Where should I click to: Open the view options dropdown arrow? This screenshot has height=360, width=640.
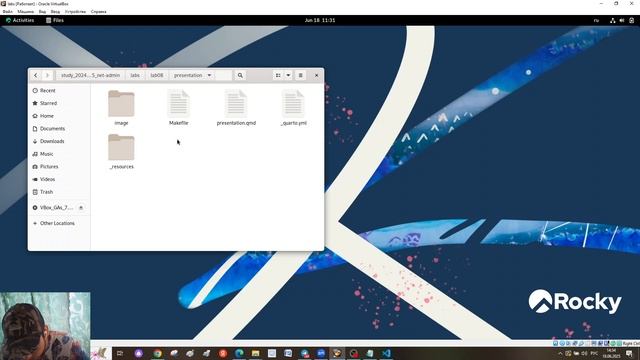(288, 76)
